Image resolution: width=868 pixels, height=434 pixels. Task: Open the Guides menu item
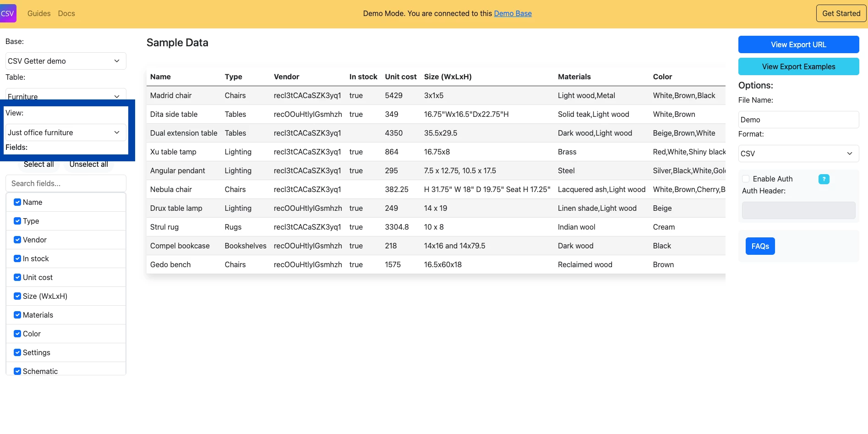pyautogui.click(x=39, y=13)
